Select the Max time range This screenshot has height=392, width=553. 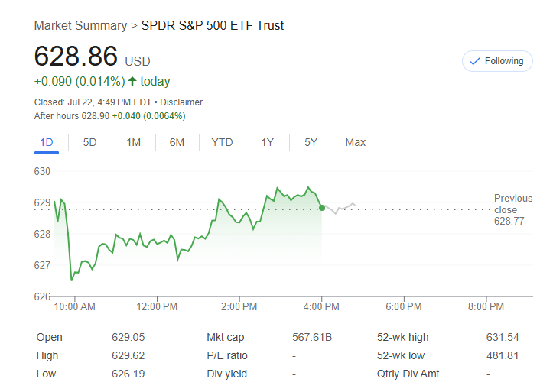click(x=355, y=142)
